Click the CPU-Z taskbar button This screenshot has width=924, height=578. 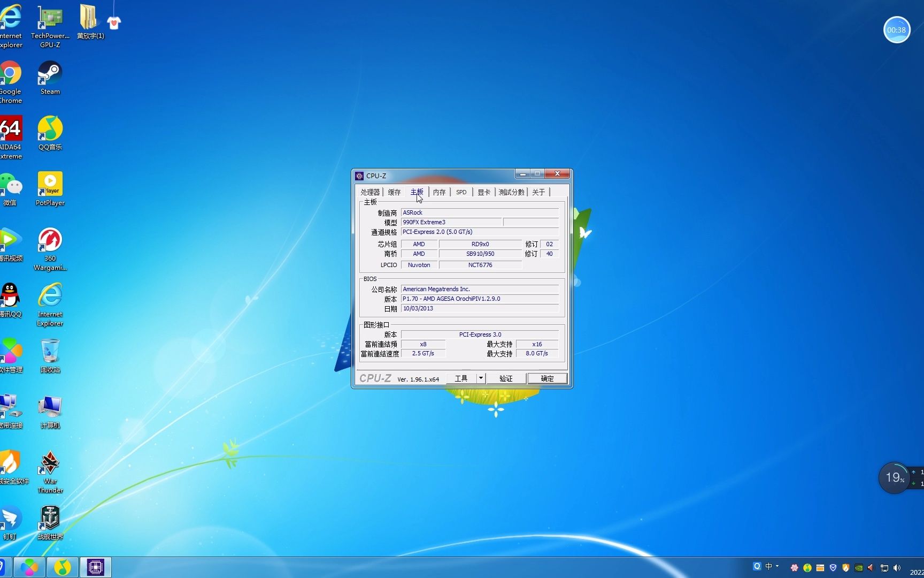pos(96,567)
